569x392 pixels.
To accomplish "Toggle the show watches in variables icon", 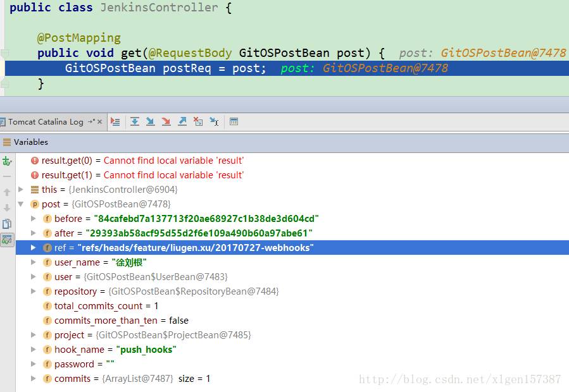I will tap(7, 240).
